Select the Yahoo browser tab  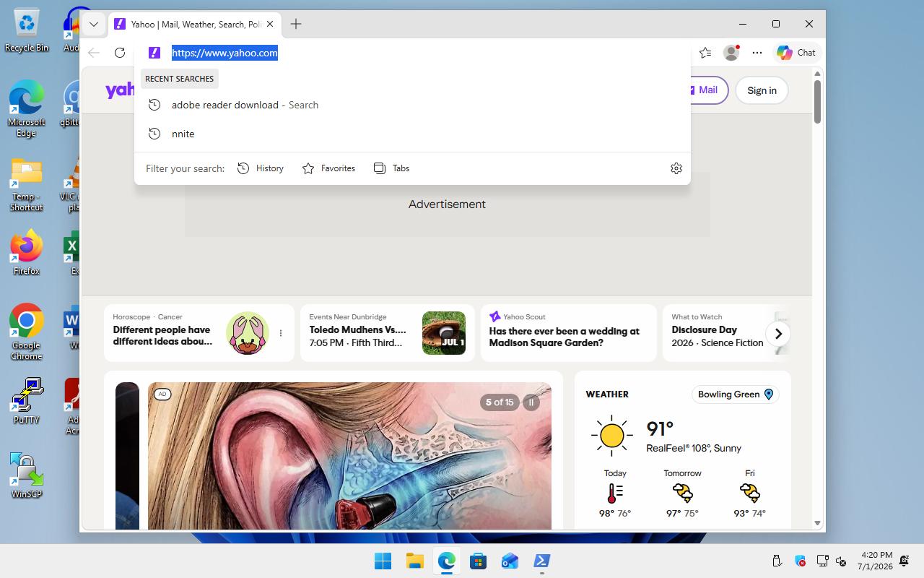pyautogui.click(x=195, y=24)
